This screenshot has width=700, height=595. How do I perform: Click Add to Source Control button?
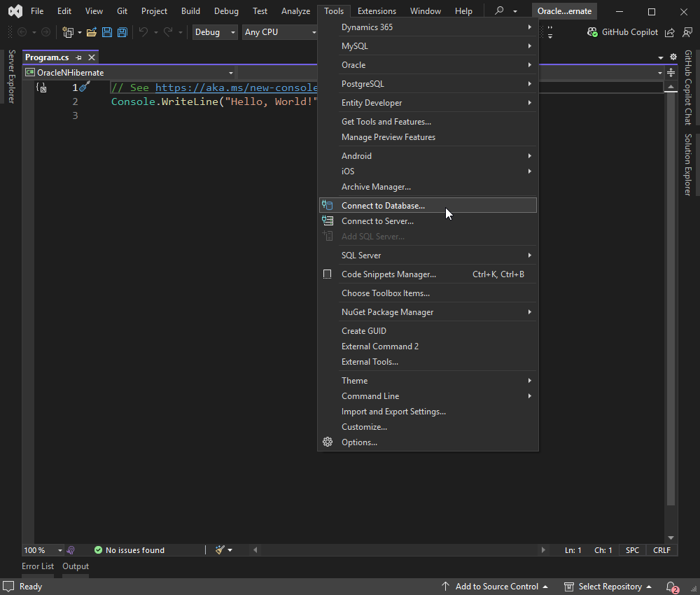(496, 587)
